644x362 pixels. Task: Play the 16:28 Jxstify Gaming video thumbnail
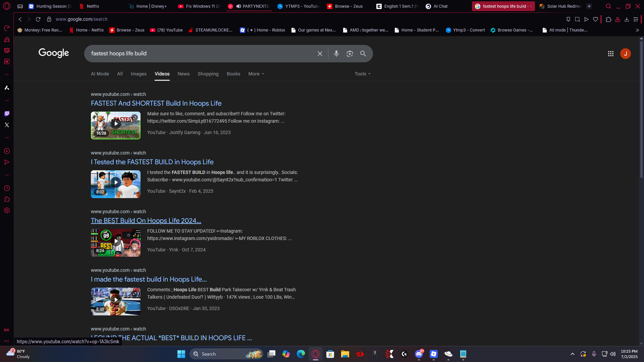pos(116,125)
